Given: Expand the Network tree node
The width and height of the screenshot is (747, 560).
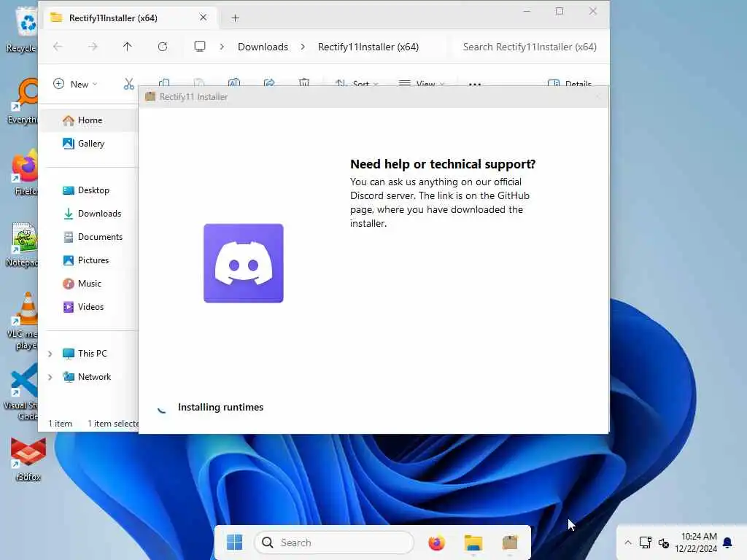Looking at the screenshot, I should coord(50,377).
